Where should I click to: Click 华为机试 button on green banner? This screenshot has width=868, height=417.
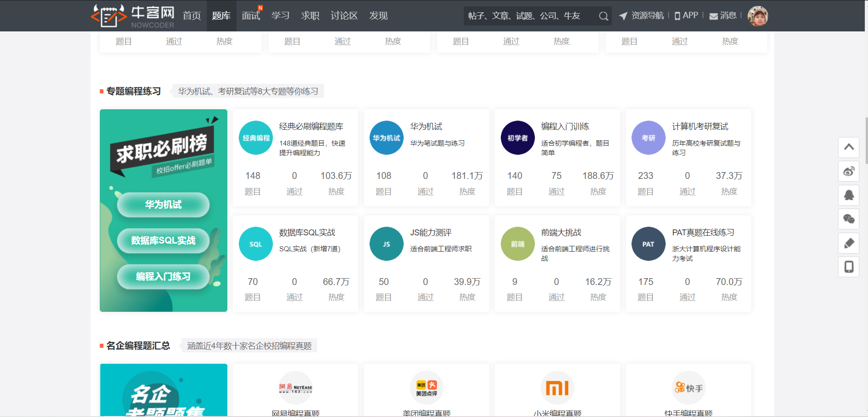point(163,205)
